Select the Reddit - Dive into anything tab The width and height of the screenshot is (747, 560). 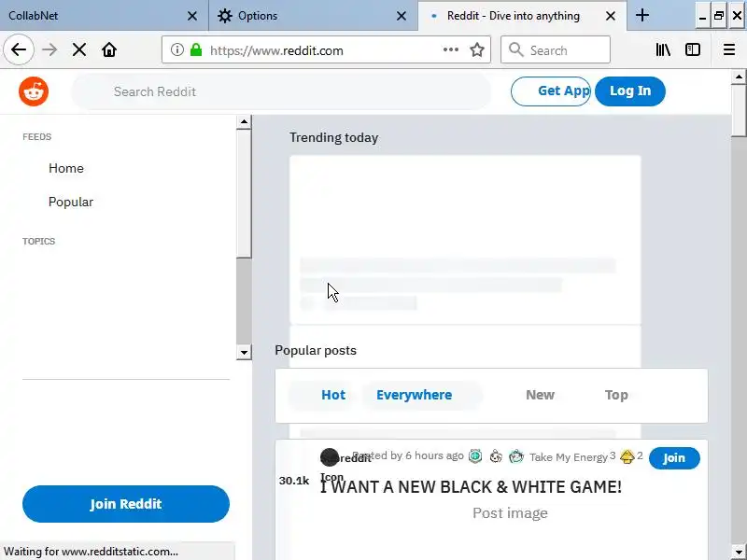[522, 16]
